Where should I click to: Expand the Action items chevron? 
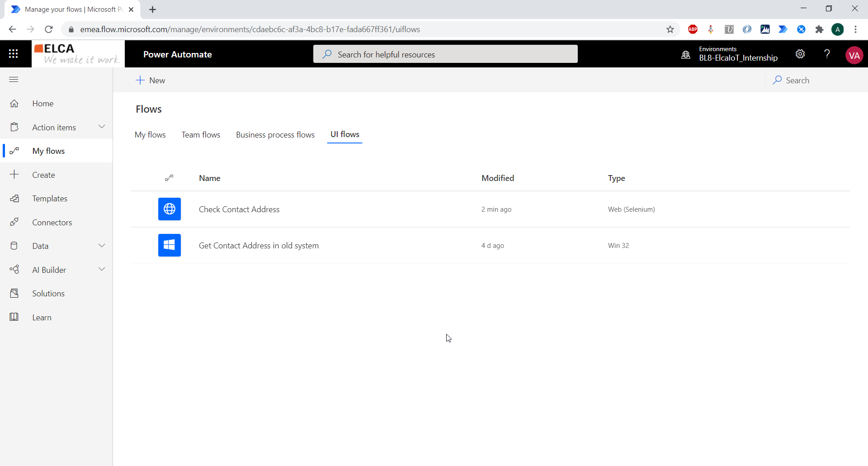[x=102, y=127]
